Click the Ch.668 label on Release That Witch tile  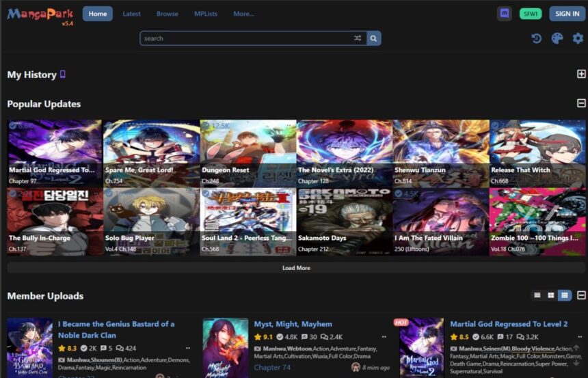(x=500, y=181)
